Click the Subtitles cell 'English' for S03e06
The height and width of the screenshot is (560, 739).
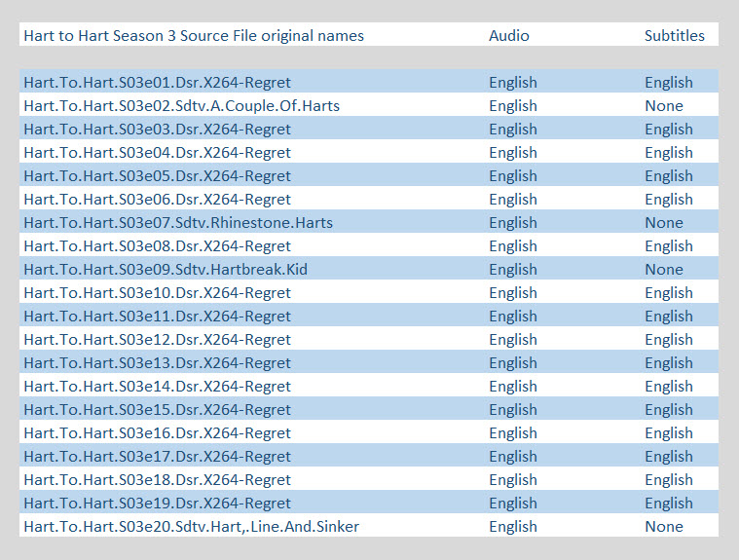[669, 200]
